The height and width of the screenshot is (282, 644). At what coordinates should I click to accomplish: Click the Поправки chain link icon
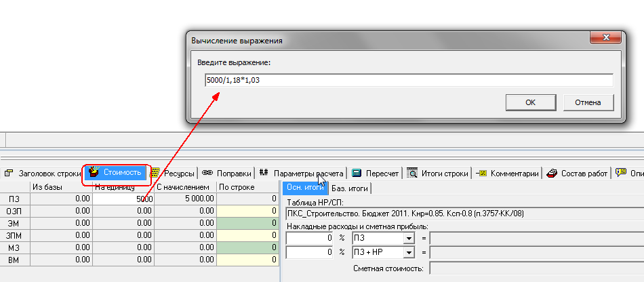click(x=207, y=174)
